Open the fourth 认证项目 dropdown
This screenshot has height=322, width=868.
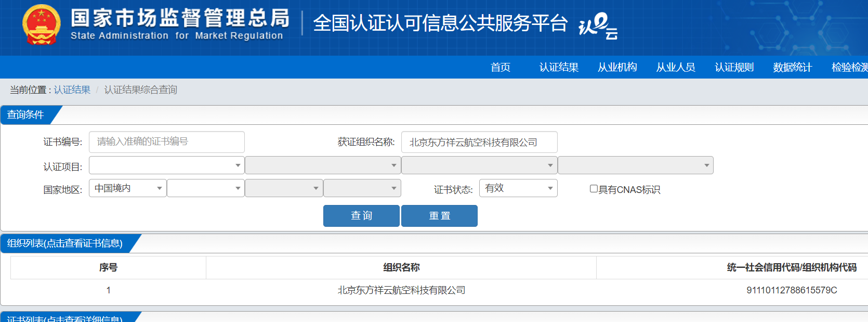click(x=636, y=165)
